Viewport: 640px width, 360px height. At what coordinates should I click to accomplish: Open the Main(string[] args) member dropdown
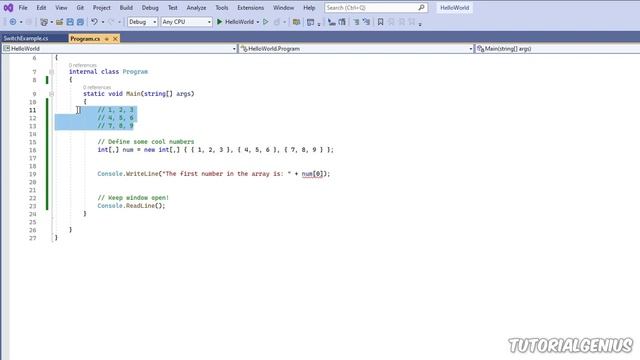point(558,49)
